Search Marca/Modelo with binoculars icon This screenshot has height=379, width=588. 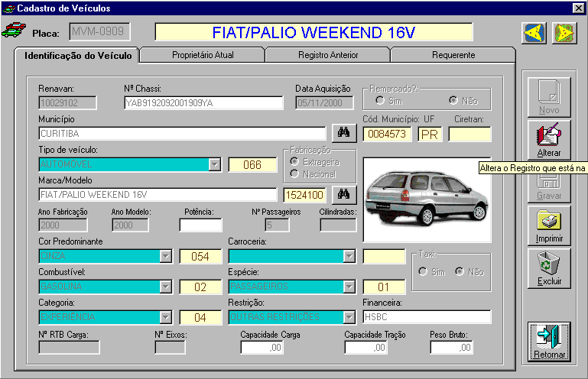tap(344, 194)
